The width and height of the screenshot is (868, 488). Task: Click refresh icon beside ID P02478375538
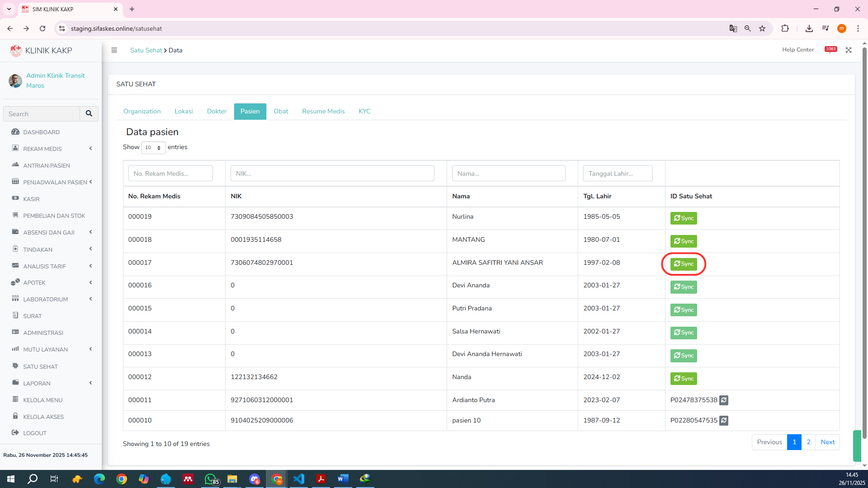click(724, 400)
